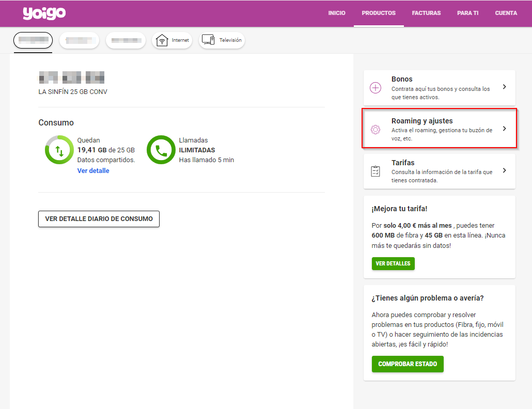Viewport: 532px width, 409px height.
Task: Click the Consumo section heading
Action: (56, 123)
